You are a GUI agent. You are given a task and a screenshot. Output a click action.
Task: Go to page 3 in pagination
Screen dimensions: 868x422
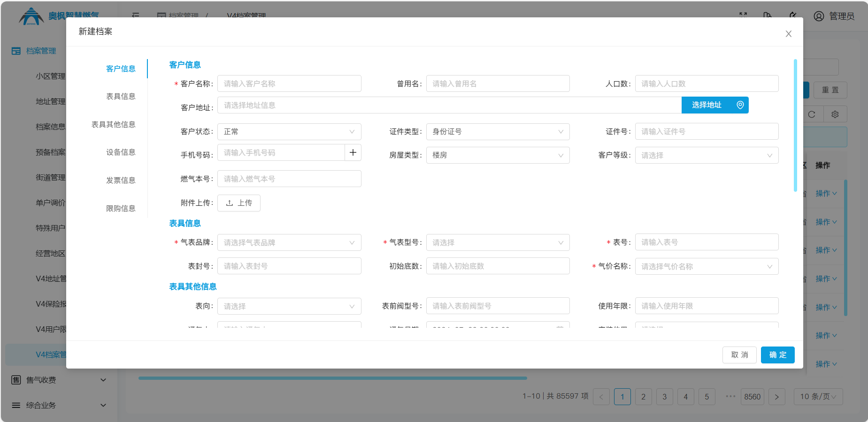pyautogui.click(x=665, y=397)
